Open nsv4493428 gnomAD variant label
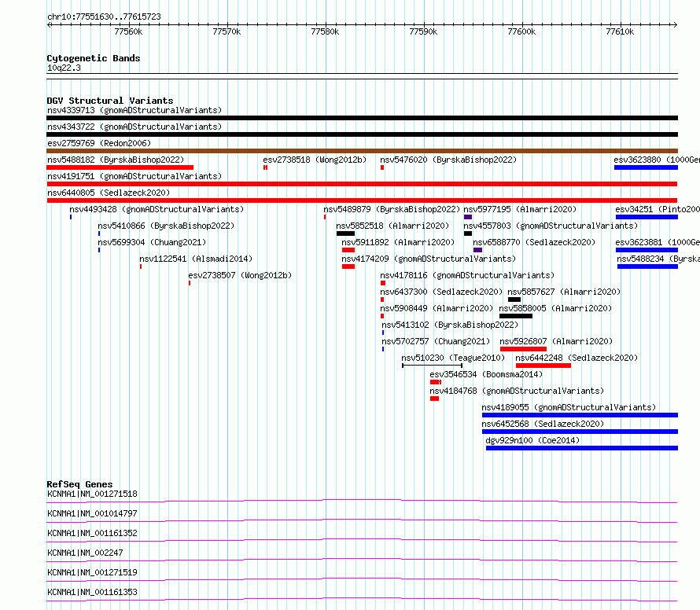 157,209
